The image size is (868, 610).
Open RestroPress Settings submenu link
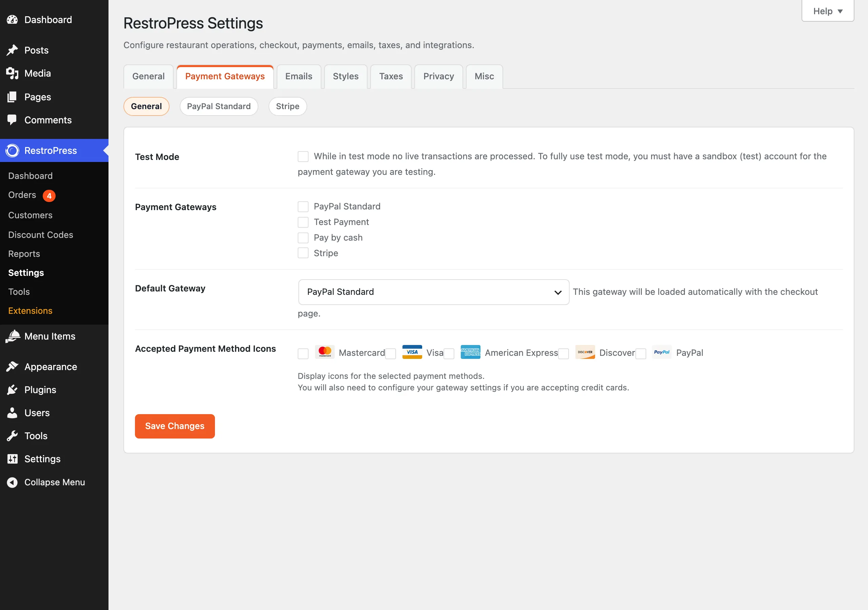pos(26,273)
